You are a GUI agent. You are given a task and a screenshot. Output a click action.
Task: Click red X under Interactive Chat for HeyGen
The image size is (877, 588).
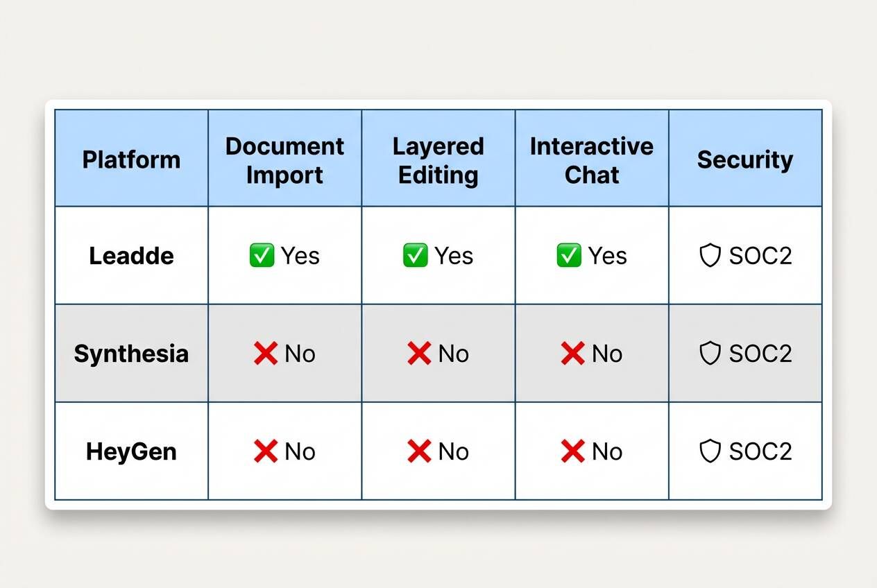click(572, 451)
